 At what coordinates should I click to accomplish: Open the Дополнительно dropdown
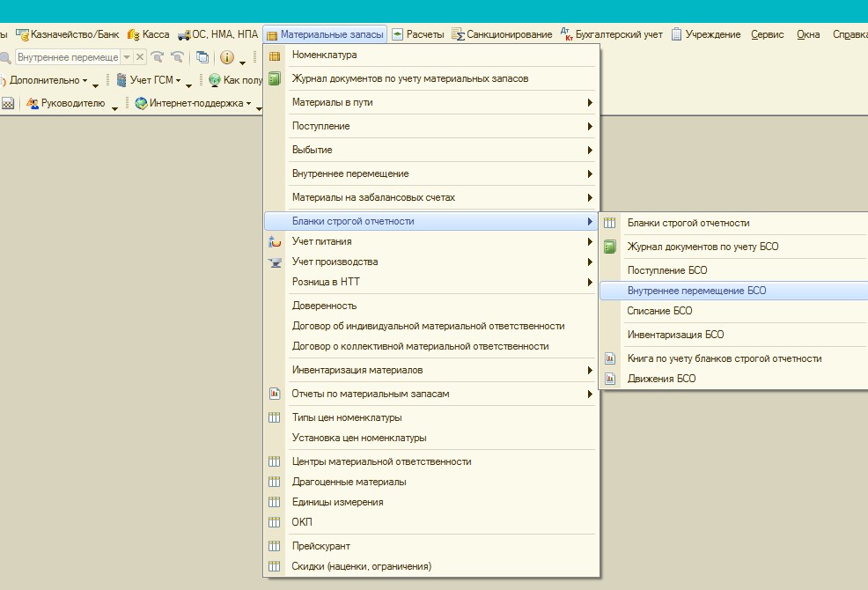point(48,81)
